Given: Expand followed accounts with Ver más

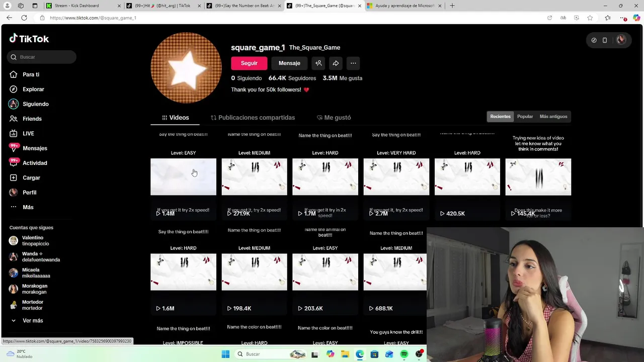Looking at the screenshot, I should tap(27, 321).
